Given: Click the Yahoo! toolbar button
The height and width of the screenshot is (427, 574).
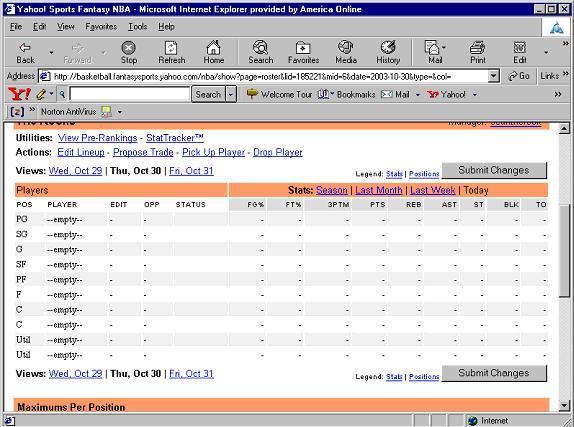Looking at the screenshot, I should pyautogui.click(x=447, y=94).
